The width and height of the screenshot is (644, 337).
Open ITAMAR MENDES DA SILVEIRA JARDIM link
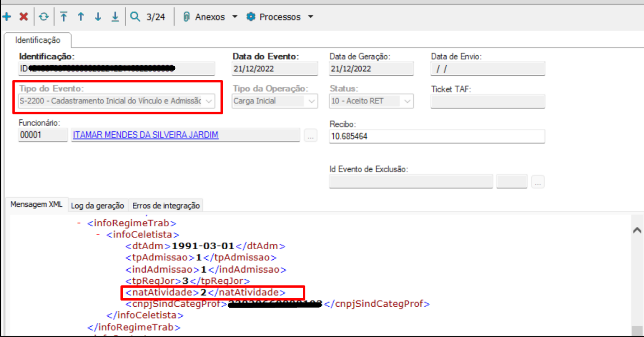coord(146,135)
